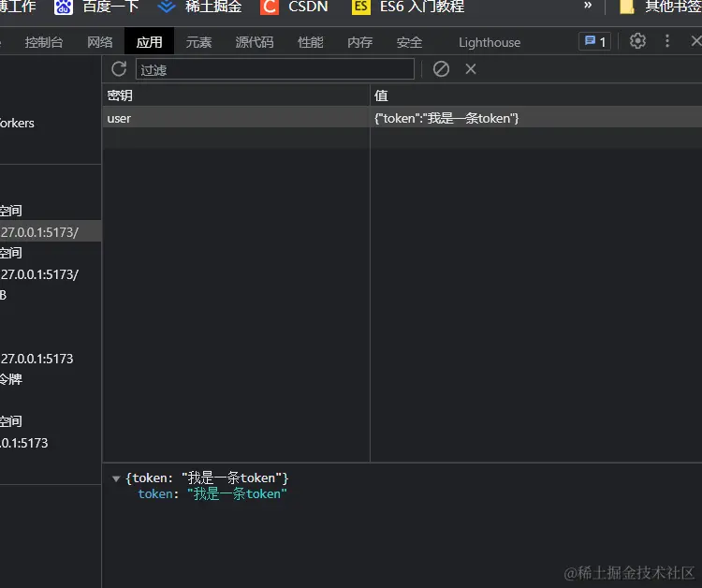
Task: Select the user key cell
Action: point(236,118)
